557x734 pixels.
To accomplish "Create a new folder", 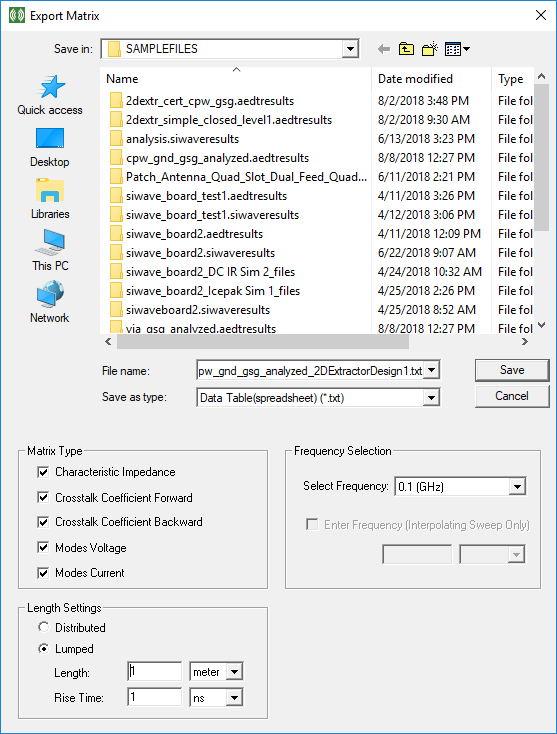I will click(x=430, y=49).
